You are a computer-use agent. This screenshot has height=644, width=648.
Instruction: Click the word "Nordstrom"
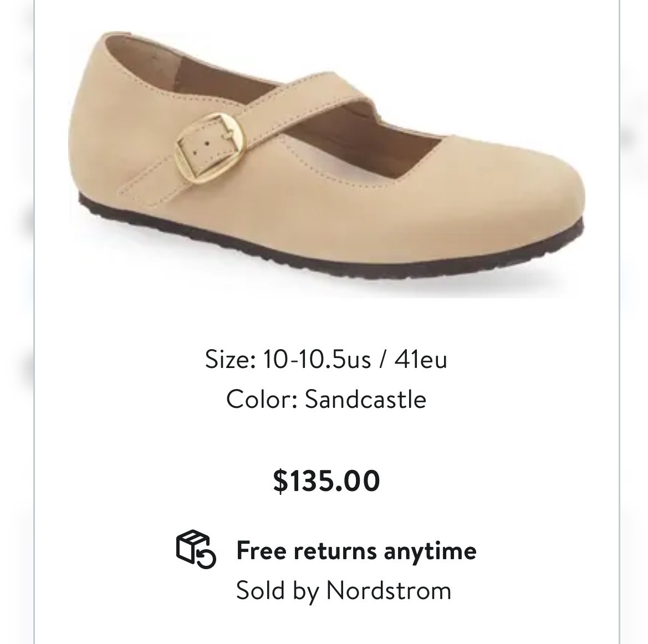(x=389, y=590)
